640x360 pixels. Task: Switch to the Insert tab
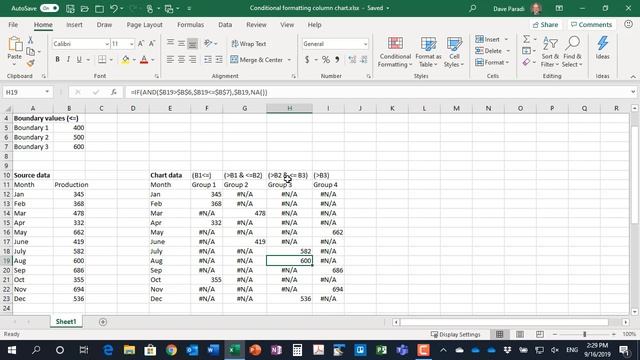pos(74,25)
